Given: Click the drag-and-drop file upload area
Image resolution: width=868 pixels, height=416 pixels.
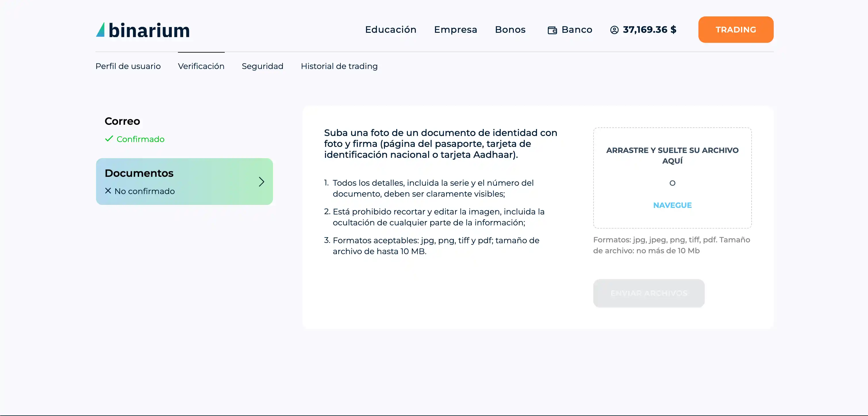Looking at the screenshot, I should [x=672, y=178].
